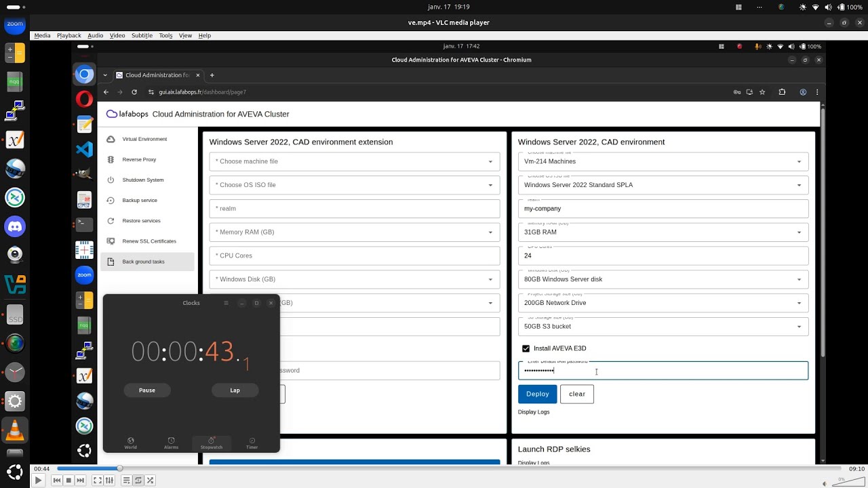This screenshot has width=868, height=488.
Task: Expand the Choose machine file dropdown
Action: tap(355, 161)
